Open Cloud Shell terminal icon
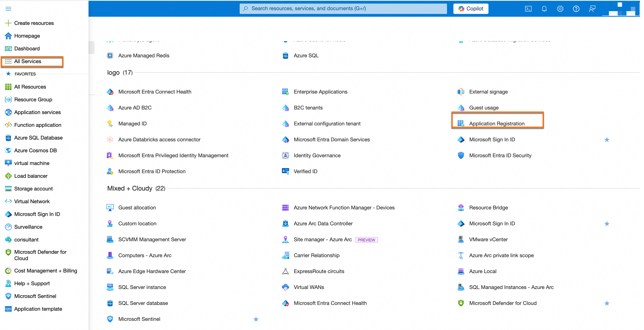Image resolution: width=644 pixels, height=330 pixels. pos(528,9)
